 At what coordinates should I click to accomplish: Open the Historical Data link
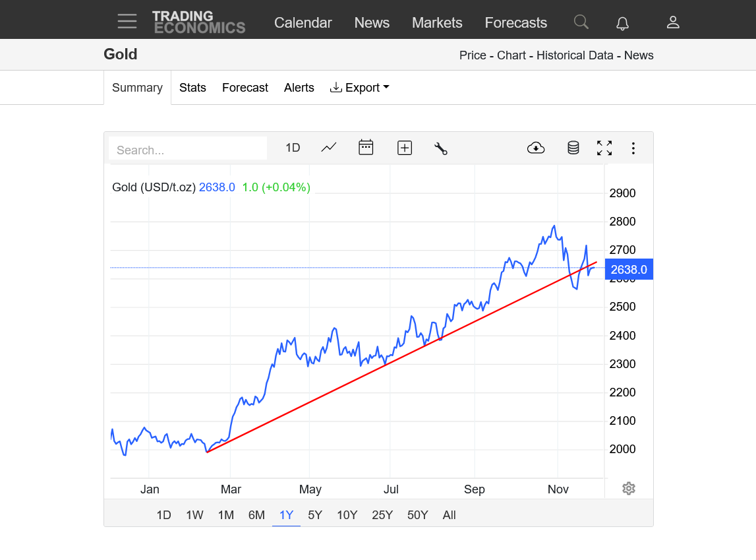(575, 55)
